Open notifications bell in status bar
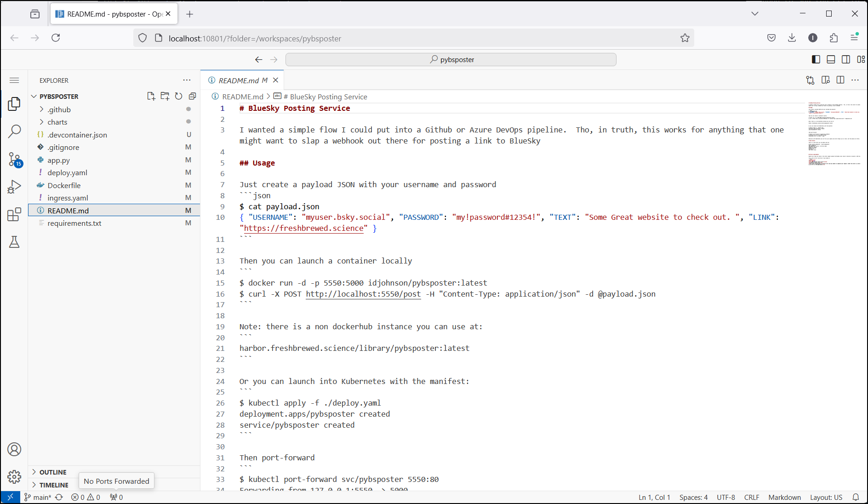Screen dimensions: 868x504 856,497
